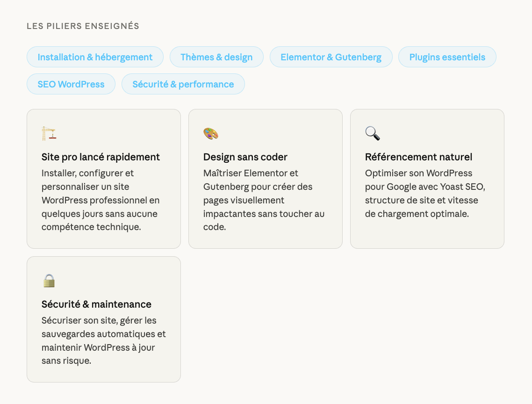Click the Sécurité & maintenance card title

[96, 304]
